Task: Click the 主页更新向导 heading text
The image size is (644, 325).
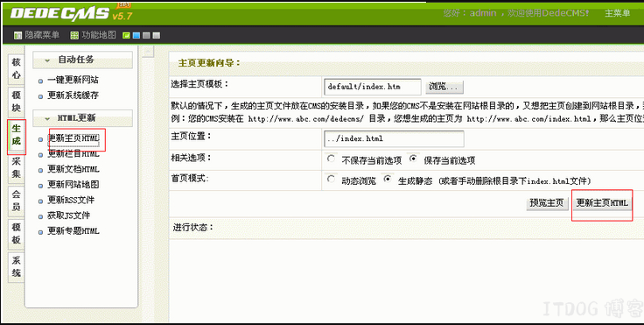Action: 209,63
